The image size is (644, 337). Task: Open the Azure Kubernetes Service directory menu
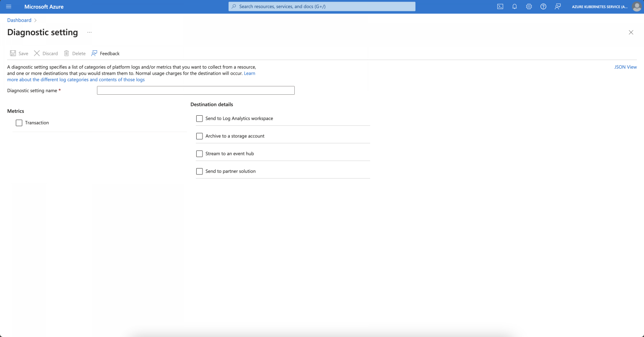pyautogui.click(x=599, y=6)
